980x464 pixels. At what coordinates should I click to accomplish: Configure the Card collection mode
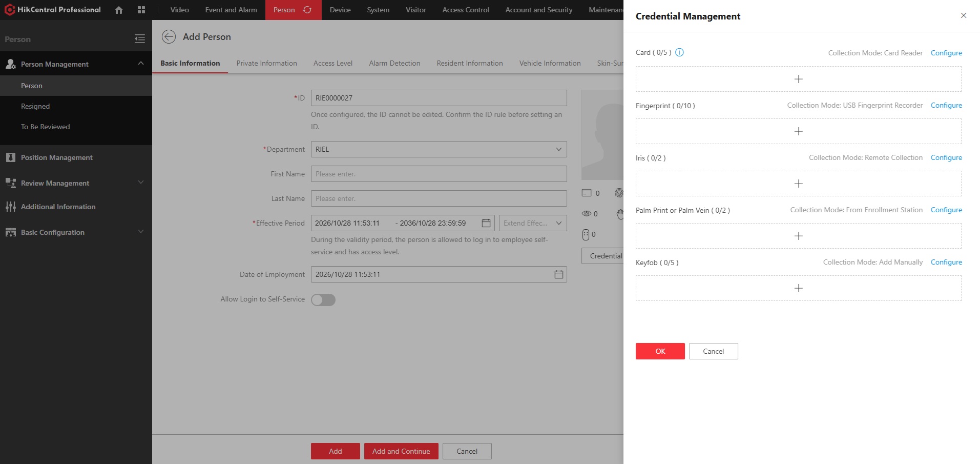pos(946,53)
